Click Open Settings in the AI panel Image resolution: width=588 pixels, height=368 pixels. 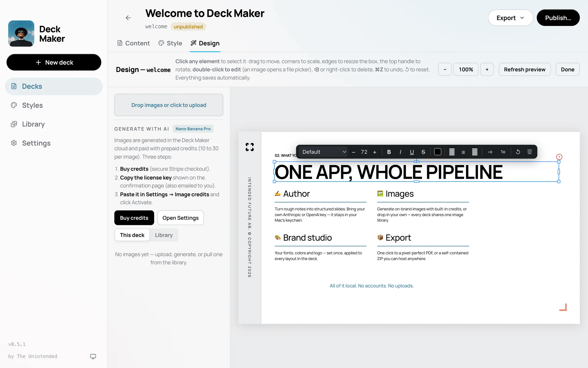click(x=180, y=218)
